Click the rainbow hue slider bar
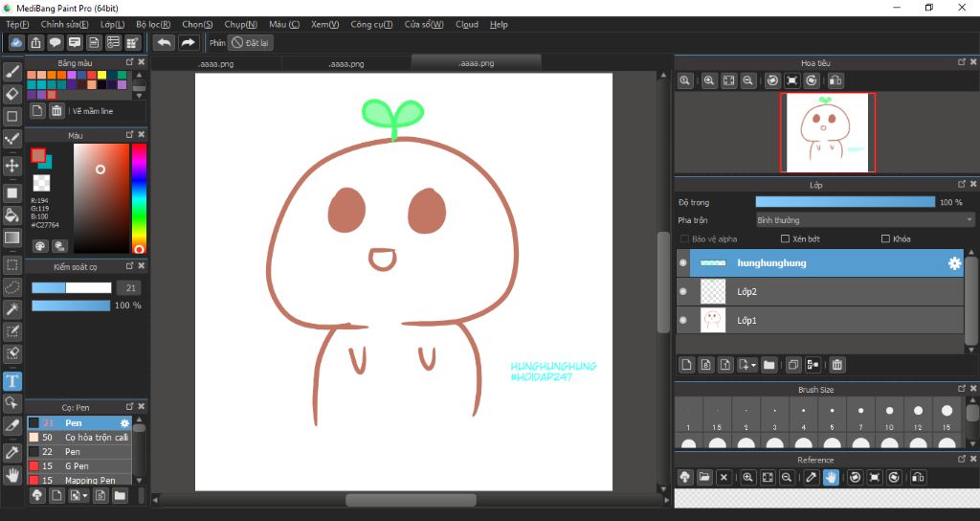980x521 pixels. (x=139, y=197)
